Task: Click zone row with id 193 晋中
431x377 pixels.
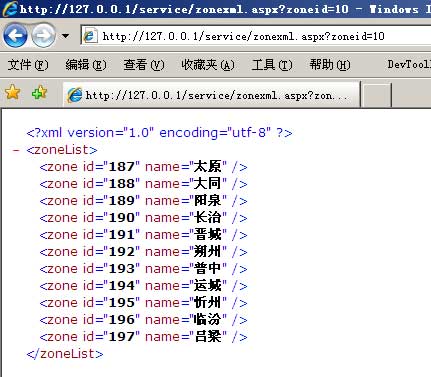Action: pyautogui.click(x=143, y=269)
